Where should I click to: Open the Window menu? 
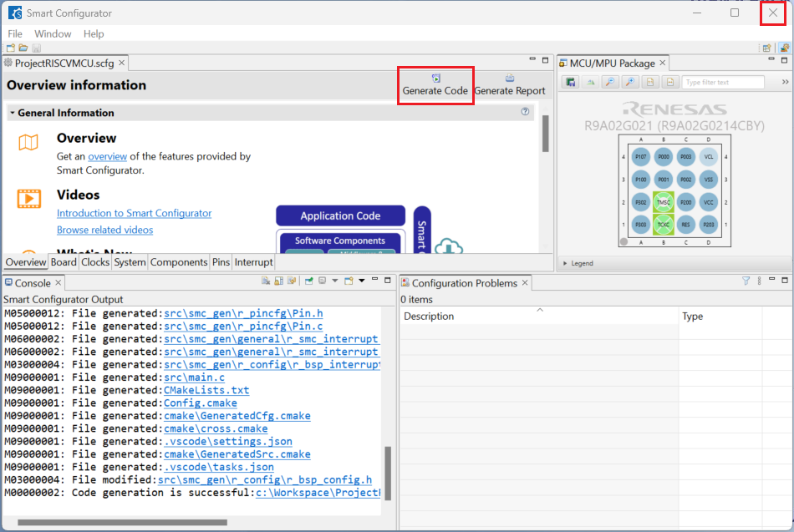[x=53, y=34]
